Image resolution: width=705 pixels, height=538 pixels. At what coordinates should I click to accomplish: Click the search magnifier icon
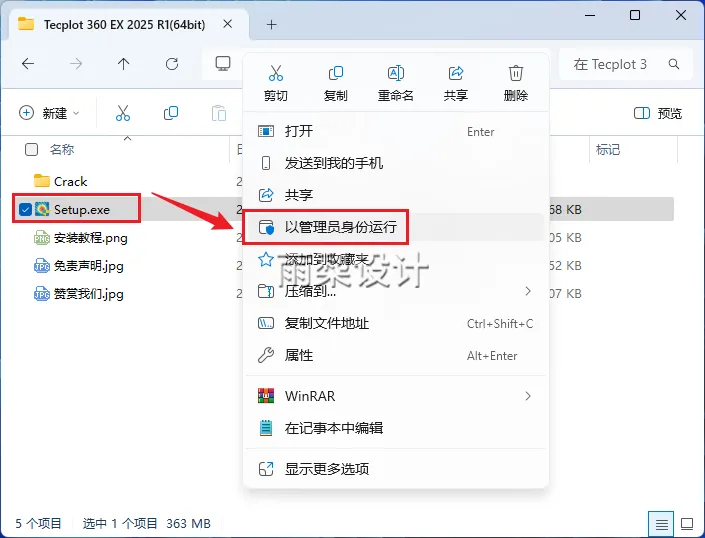(x=674, y=64)
